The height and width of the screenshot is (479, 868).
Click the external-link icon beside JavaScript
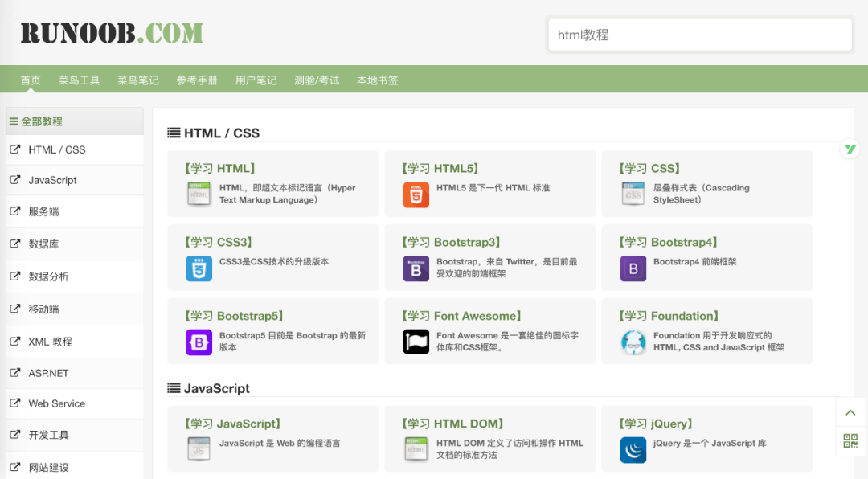[x=15, y=179]
